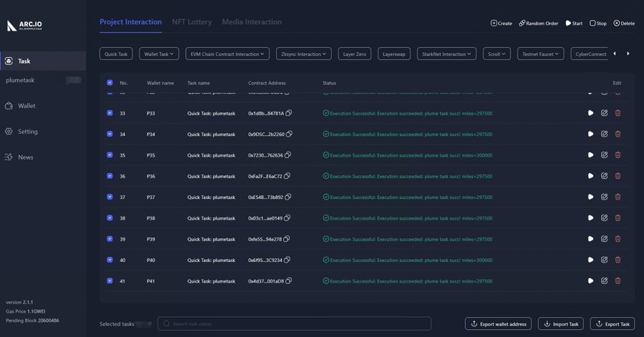
Task: Edit the task in row 39
Action: [605, 239]
